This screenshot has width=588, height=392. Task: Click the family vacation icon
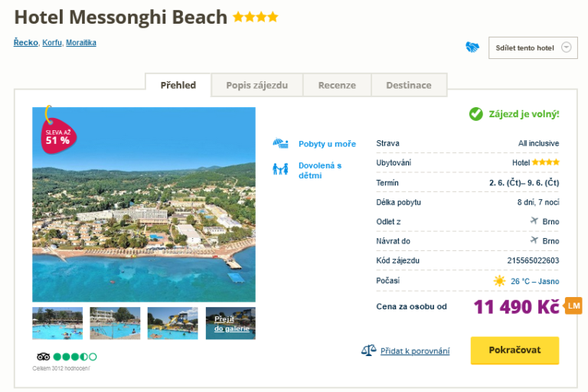tap(280, 169)
